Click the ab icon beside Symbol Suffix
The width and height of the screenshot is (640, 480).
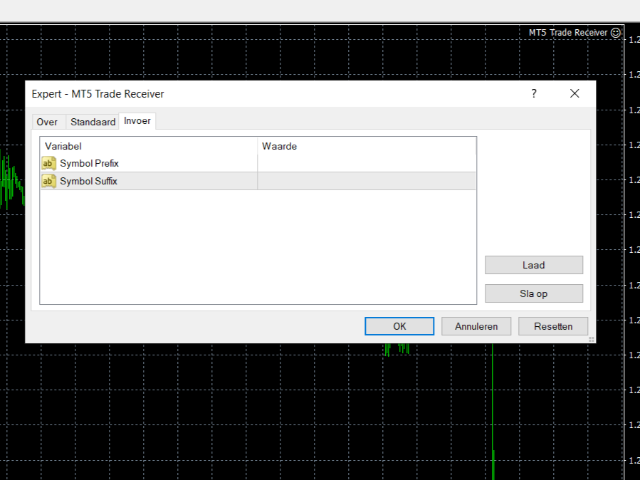(x=49, y=181)
